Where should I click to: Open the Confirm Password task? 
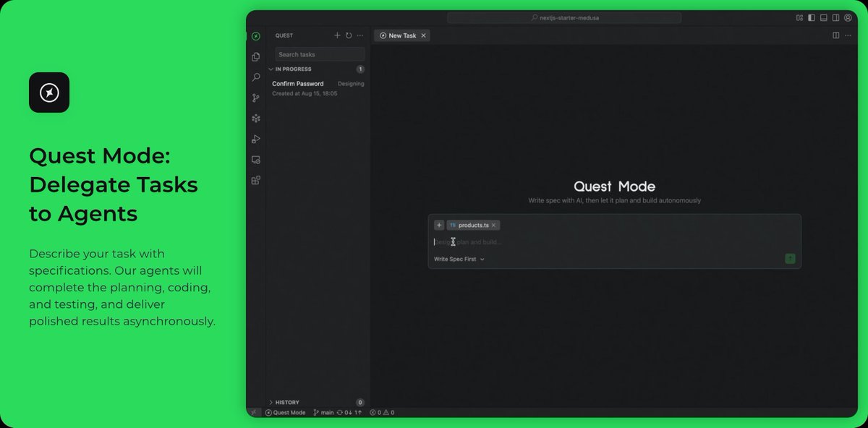tap(297, 83)
